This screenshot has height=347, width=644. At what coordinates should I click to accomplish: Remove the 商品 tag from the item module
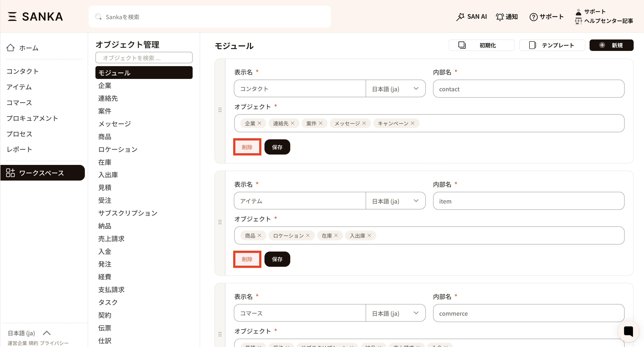[259, 235]
